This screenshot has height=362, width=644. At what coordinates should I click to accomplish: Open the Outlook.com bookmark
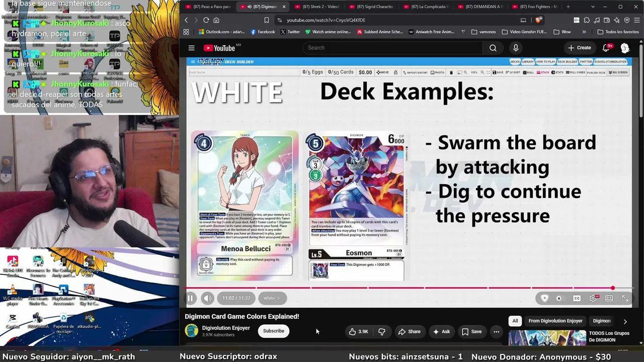pyautogui.click(x=221, y=32)
